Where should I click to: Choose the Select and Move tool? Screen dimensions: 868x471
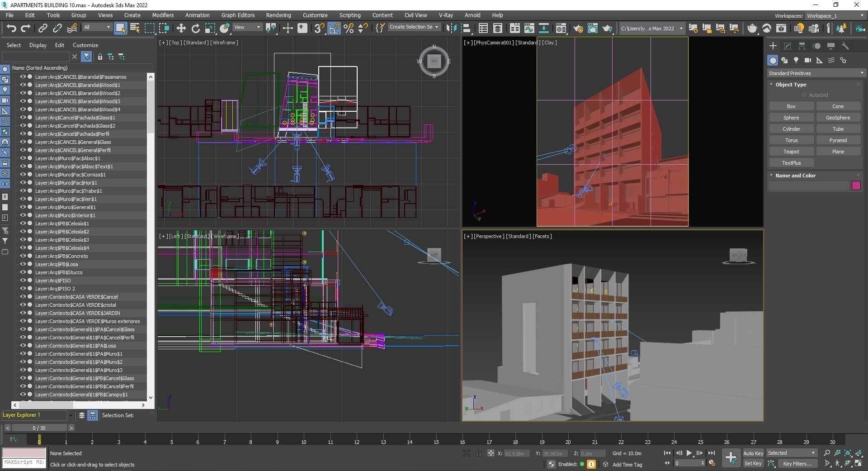[x=181, y=28]
